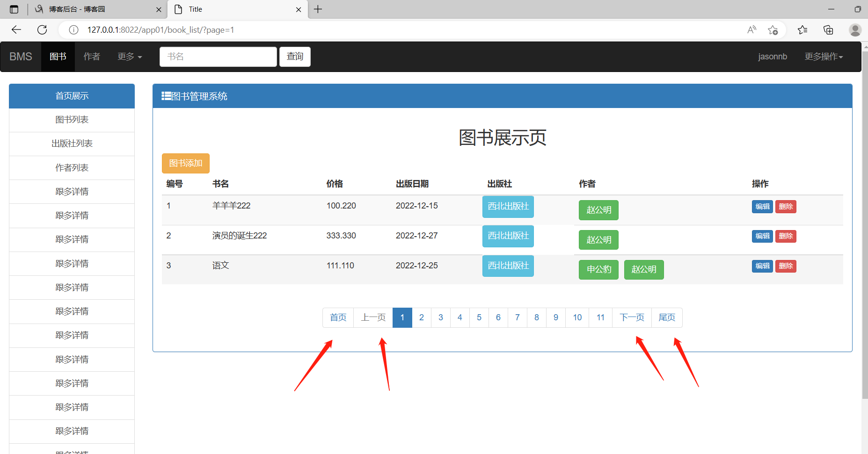
Task: Click the 图书展示页 heading
Action: pos(503,137)
